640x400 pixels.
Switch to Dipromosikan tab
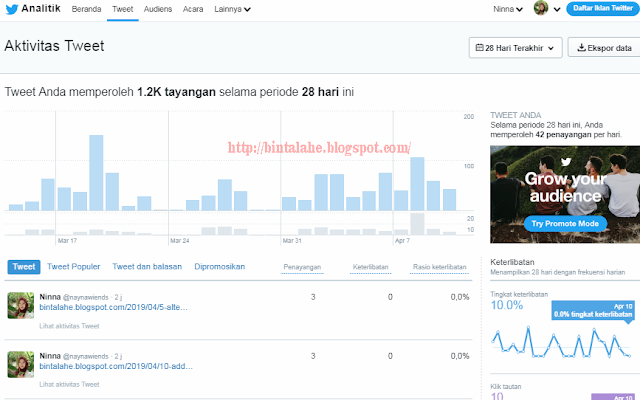[x=220, y=267]
